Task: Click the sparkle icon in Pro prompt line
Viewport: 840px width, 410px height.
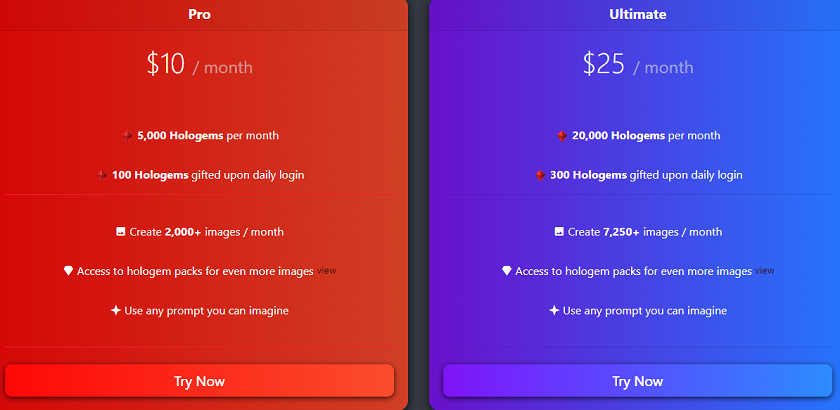Action: 115,310
